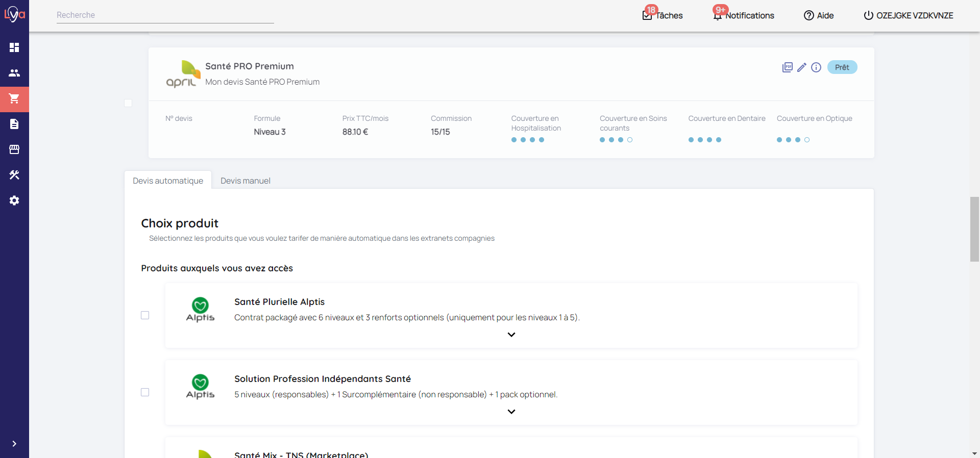Show info icon for Santé PRO Premium

click(816, 67)
